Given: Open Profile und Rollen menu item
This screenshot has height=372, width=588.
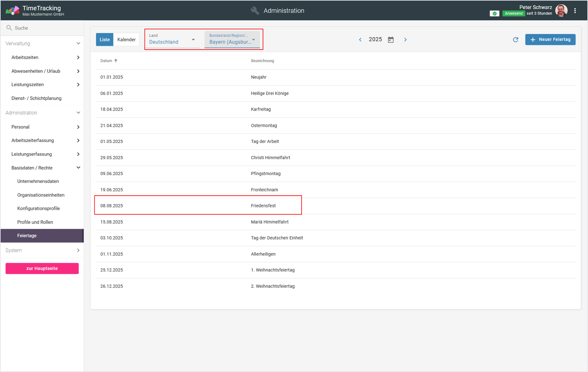Looking at the screenshot, I should [x=35, y=222].
